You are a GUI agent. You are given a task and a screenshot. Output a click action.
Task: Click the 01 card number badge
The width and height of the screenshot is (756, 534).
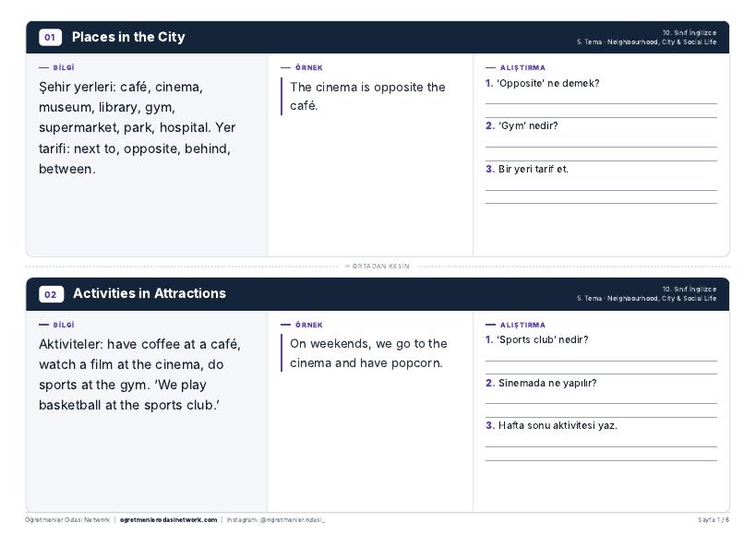pyautogui.click(x=50, y=37)
